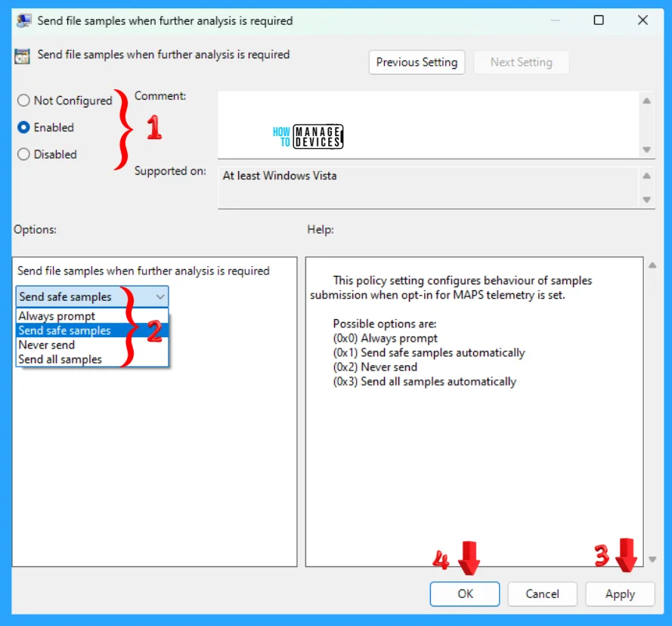Click the Cancel button
Image resolution: width=672 pixels, height=626 pixels.
click(542, 593)
